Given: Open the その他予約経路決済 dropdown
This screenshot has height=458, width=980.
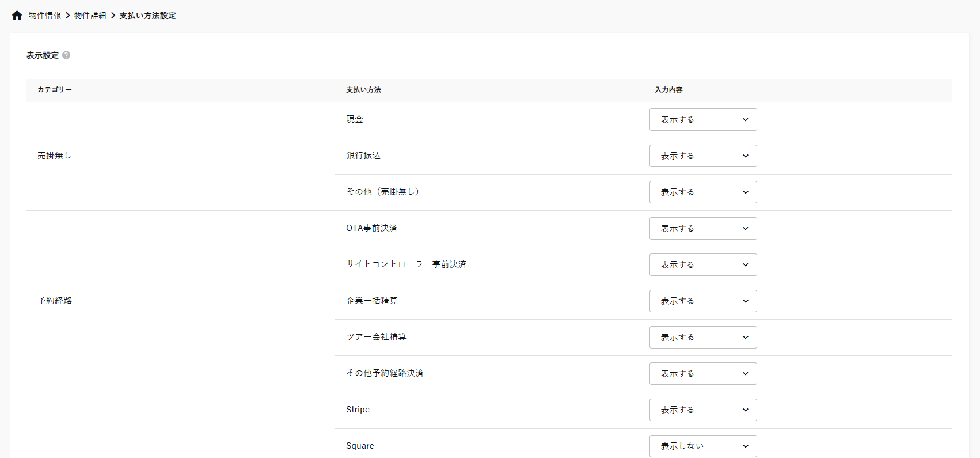Looking at the screenshot, I should pos(702,374).
